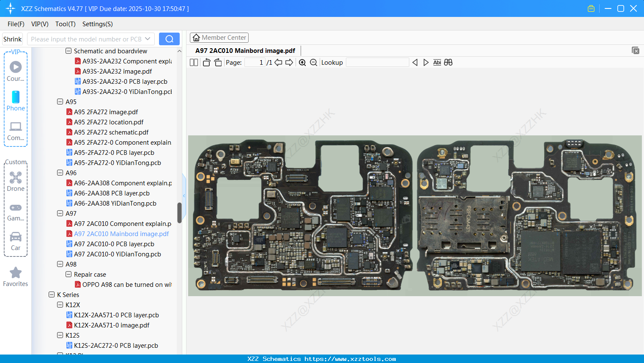
Task: Open the Member Center
Action: 219,37
